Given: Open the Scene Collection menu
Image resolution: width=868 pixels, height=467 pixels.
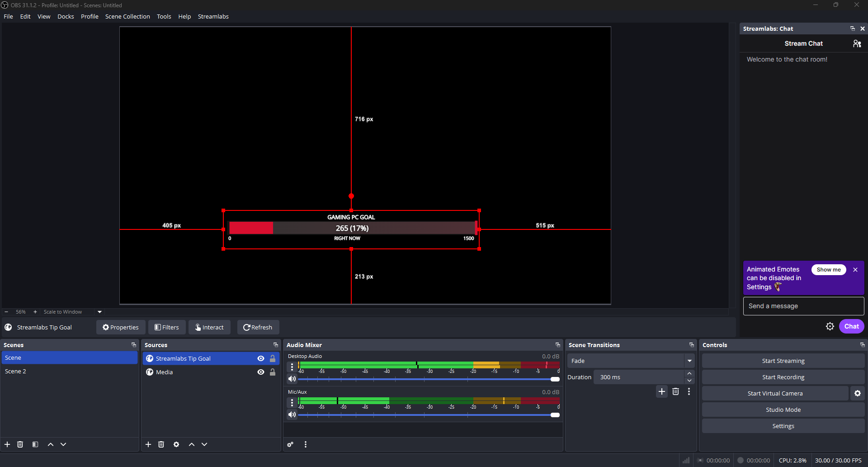Looking at the screenshot, I should click(127, 16).
